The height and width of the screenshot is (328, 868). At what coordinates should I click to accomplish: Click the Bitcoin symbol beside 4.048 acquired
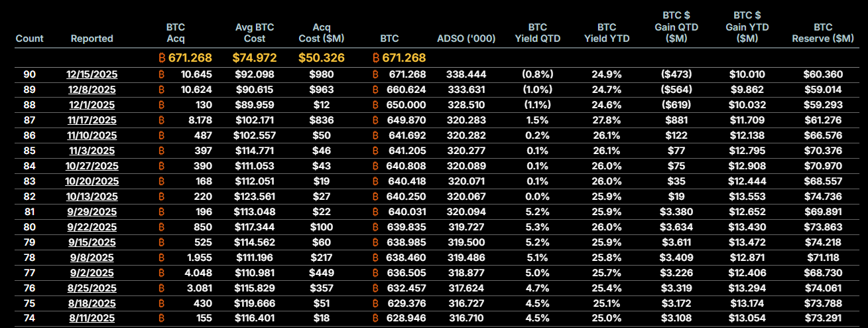click(160, 273)
